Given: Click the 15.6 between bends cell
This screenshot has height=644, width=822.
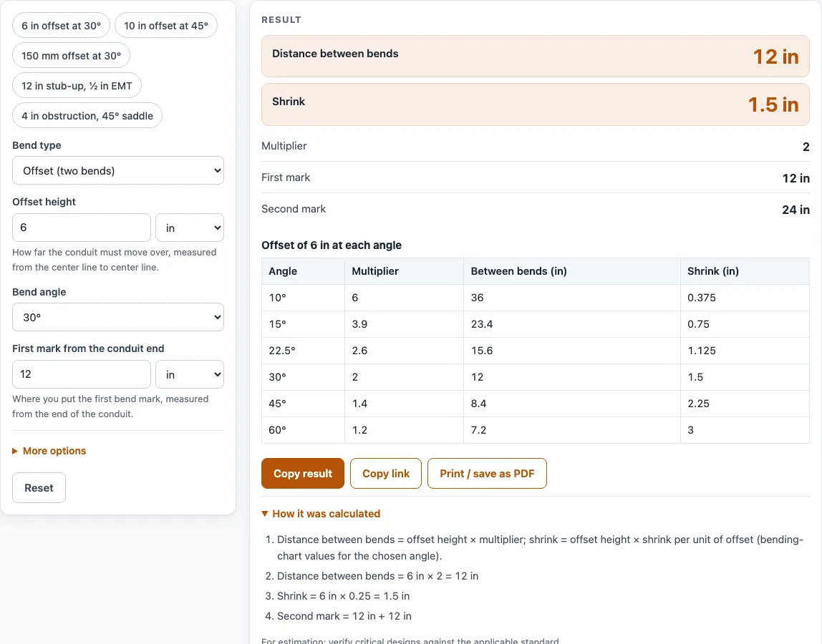Looking at the screenshot, I should click(x=572, y=351).
